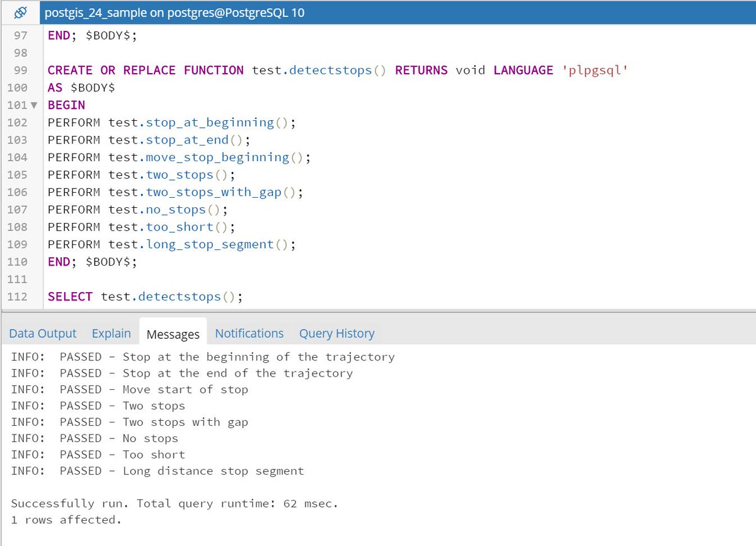This screenshot has height=546, width=756.
Task: Click END; $BODY$; on line 97
Action: tap(93, 35)
